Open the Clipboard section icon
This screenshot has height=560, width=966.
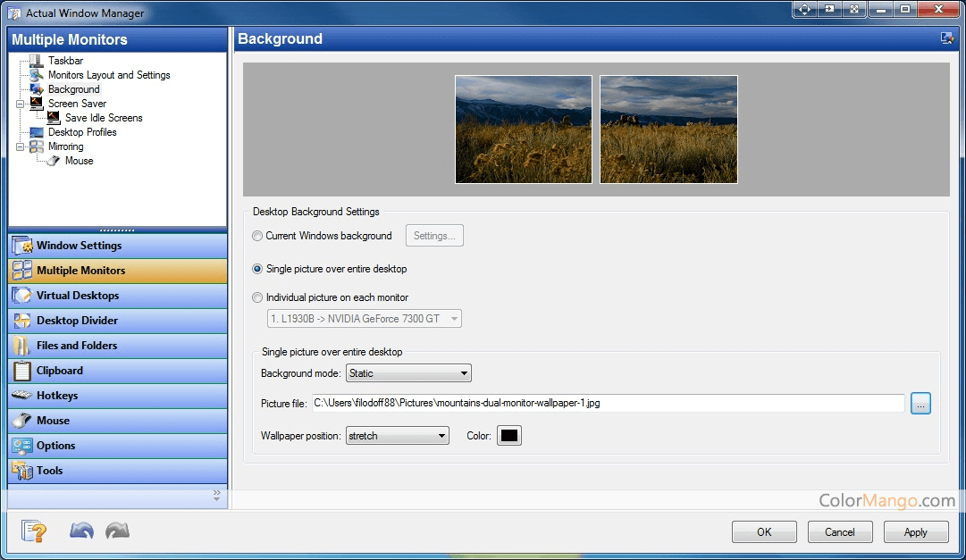coord(22,371)
